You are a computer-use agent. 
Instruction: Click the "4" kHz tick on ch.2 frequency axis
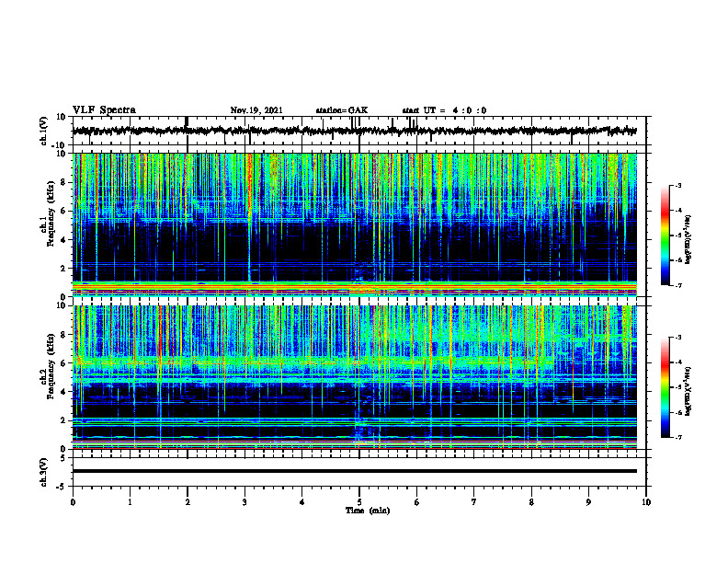[x=63, y=392]
